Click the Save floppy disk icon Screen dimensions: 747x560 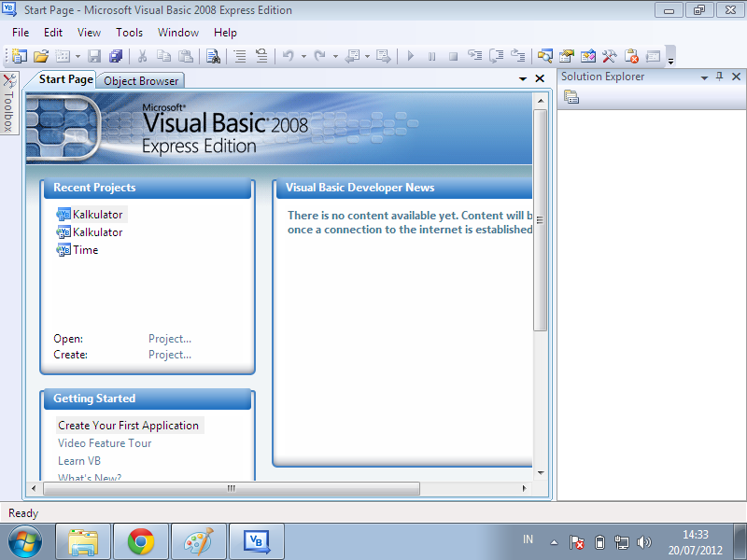pyautogui.click(x=94, y=56)
